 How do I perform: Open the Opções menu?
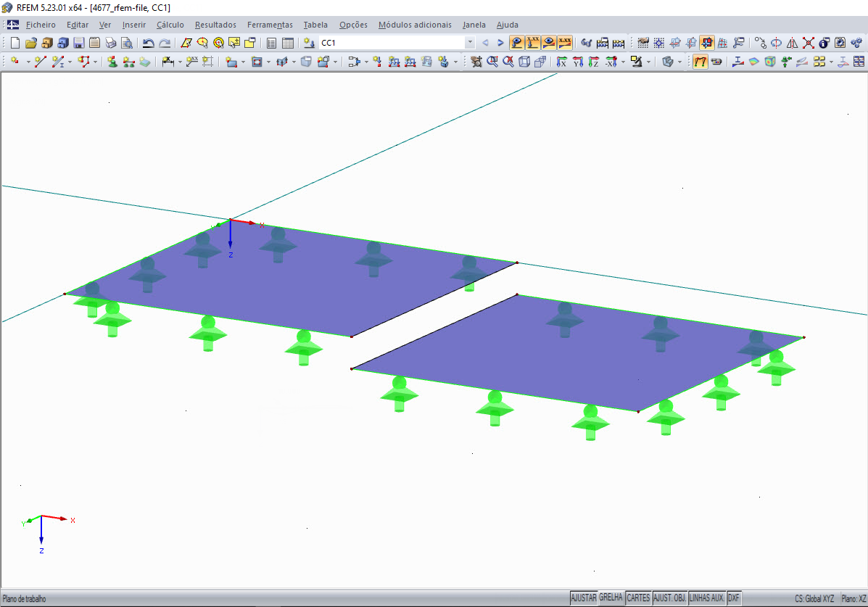click(x=353, y=25)
